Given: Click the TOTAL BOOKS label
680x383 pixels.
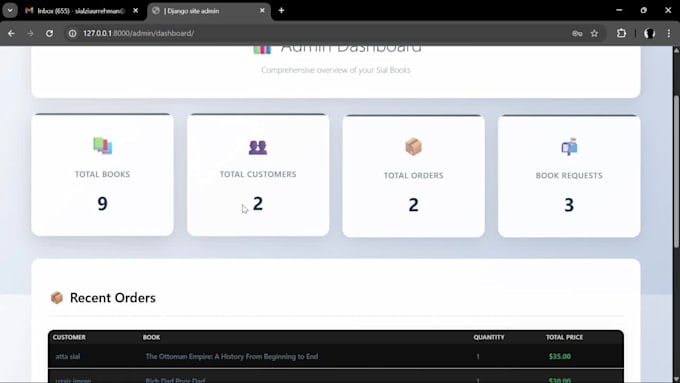Looking at the screenshot, I should pos(102,174).
